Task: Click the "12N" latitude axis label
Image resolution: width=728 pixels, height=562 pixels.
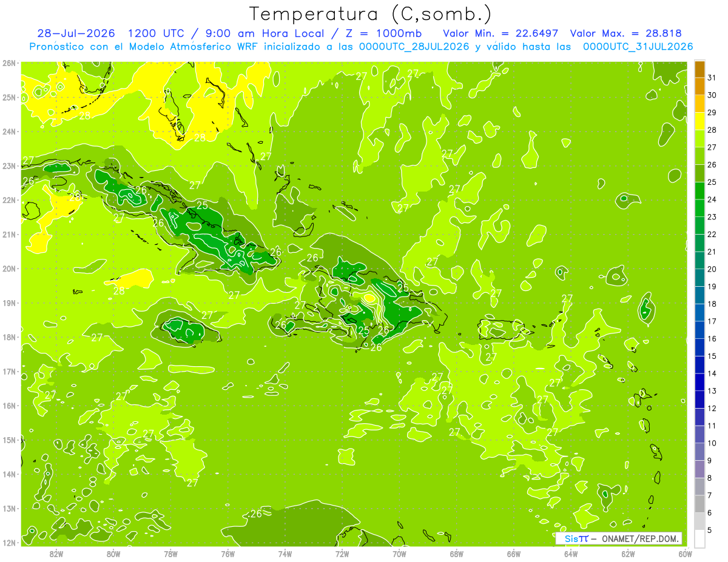Action: 9,543
